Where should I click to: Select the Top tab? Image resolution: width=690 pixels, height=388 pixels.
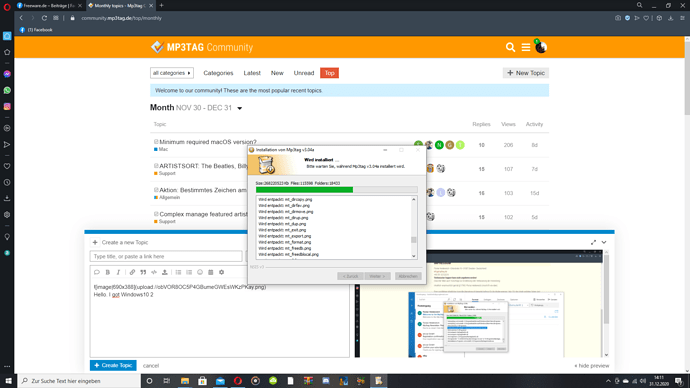pyautogui.click(x=329, y=73)
